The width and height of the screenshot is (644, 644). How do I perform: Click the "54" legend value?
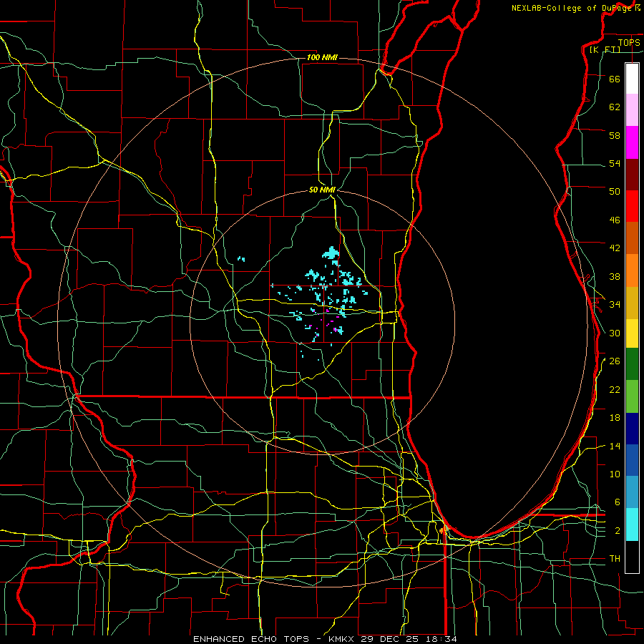click(615, 163)
